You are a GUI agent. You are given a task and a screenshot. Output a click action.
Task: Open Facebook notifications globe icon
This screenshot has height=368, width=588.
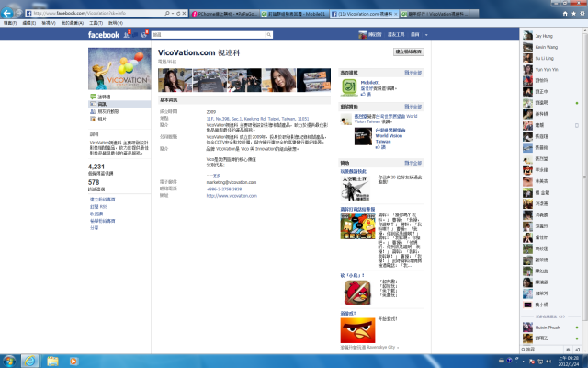coord(144,35)
